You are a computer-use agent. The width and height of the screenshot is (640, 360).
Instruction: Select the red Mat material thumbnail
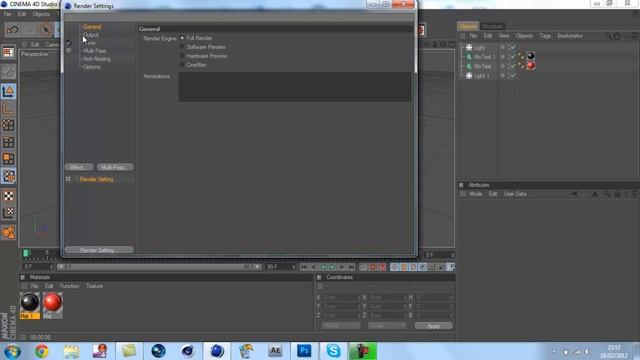coord(53,302)
